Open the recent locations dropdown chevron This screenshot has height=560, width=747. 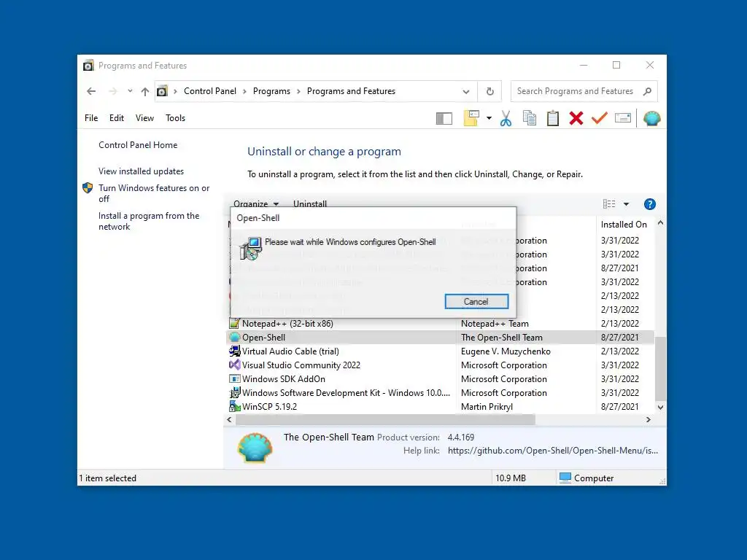(130, 91)
